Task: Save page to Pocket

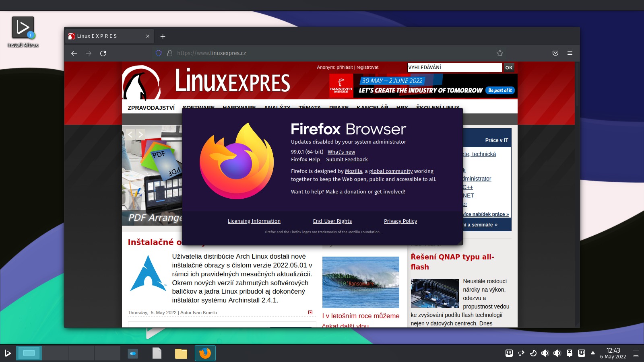Action: (x=555, y=53)
